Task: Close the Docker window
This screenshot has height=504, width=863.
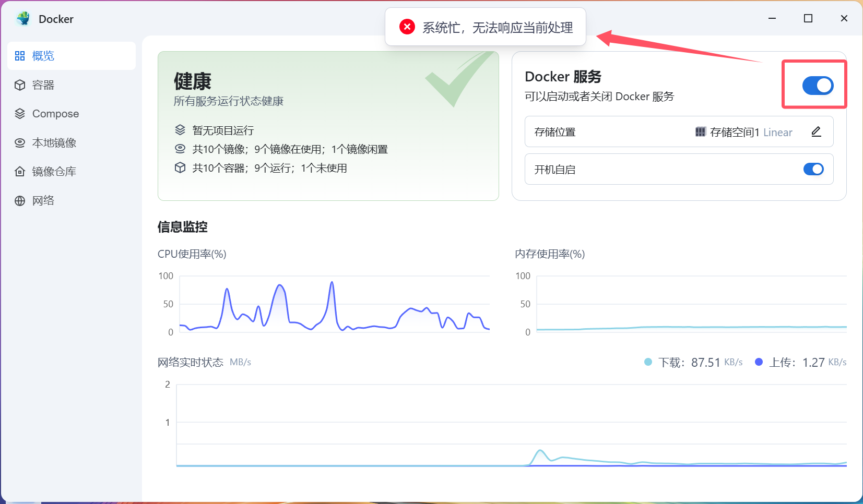Action: [844, 18]
